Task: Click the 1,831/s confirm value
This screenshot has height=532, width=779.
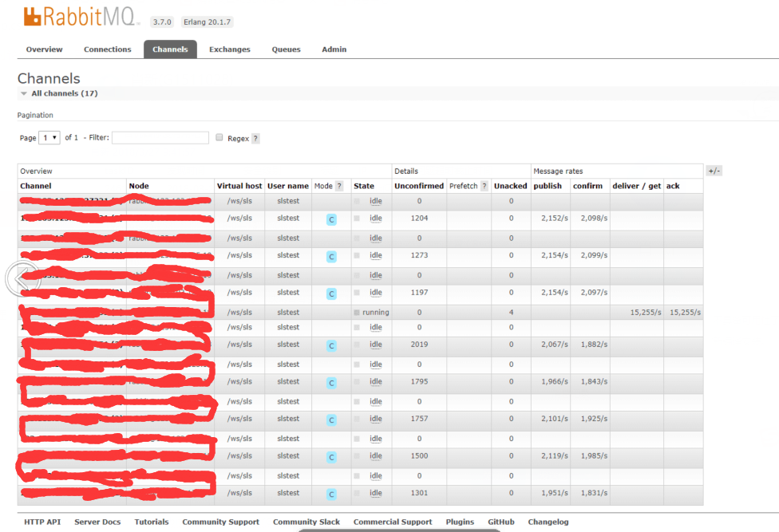Action: coord(594,493)
